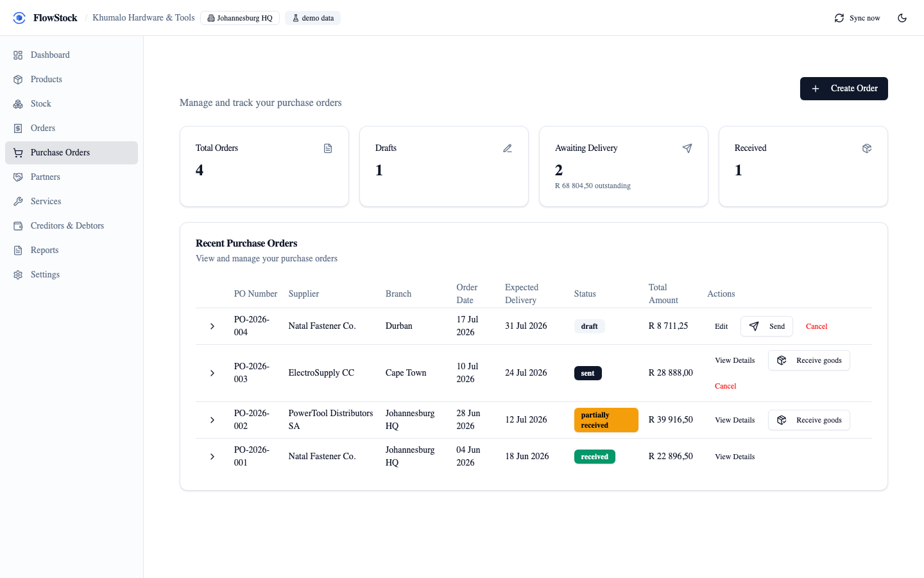Open Partners page
924x578 pixels.
pos(71,177)
